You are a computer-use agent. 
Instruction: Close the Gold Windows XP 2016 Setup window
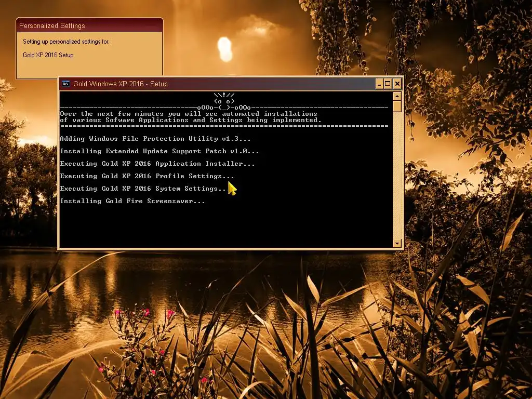(397, 84)
